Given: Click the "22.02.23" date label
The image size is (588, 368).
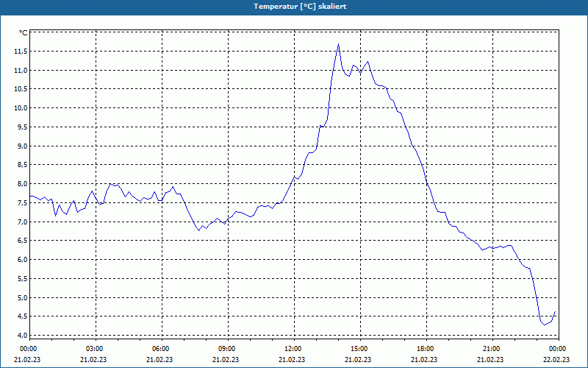Looking at the screenshot, I should pos(556,359).
